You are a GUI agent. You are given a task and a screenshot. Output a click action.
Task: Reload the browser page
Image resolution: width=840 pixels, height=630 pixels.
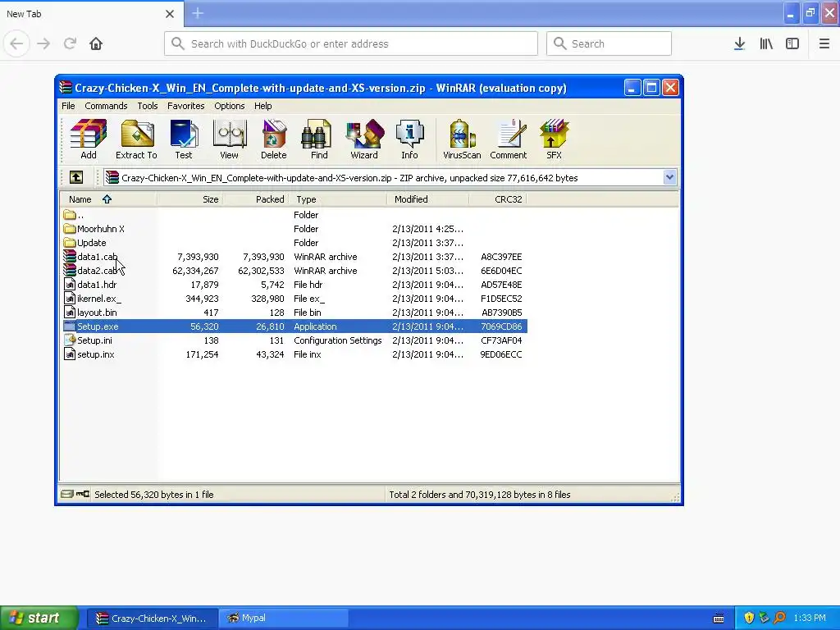[x=70, y=43]
